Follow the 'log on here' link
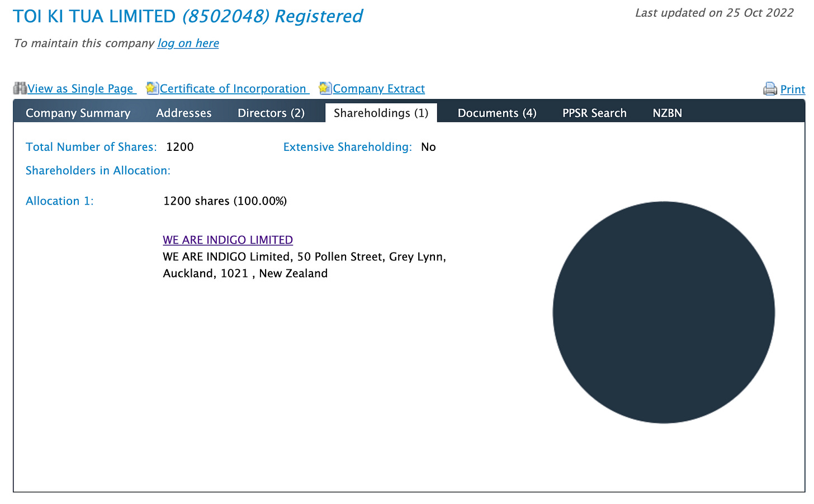814x504 pixels. 188,44
